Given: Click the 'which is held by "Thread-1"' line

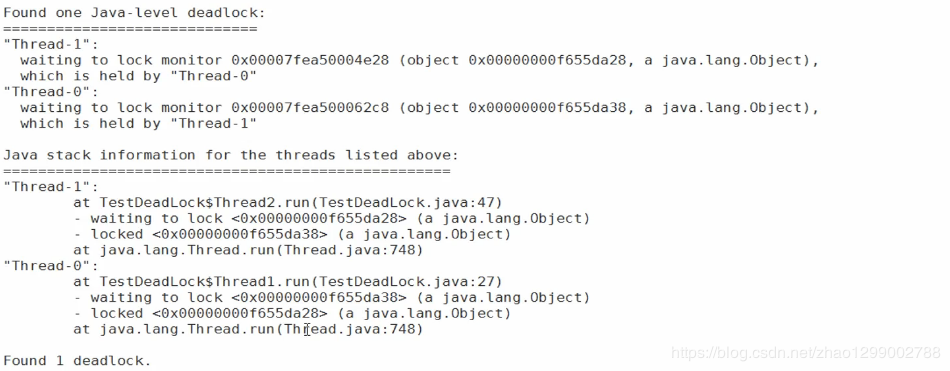Looking at the screenshot, I should tap(139, 123).
